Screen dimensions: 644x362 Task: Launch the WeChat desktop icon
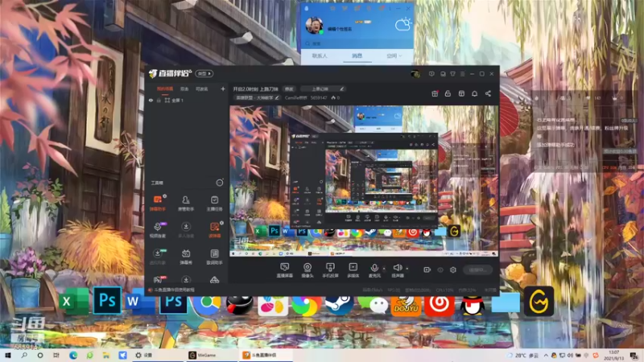click(x=373, y=305)
